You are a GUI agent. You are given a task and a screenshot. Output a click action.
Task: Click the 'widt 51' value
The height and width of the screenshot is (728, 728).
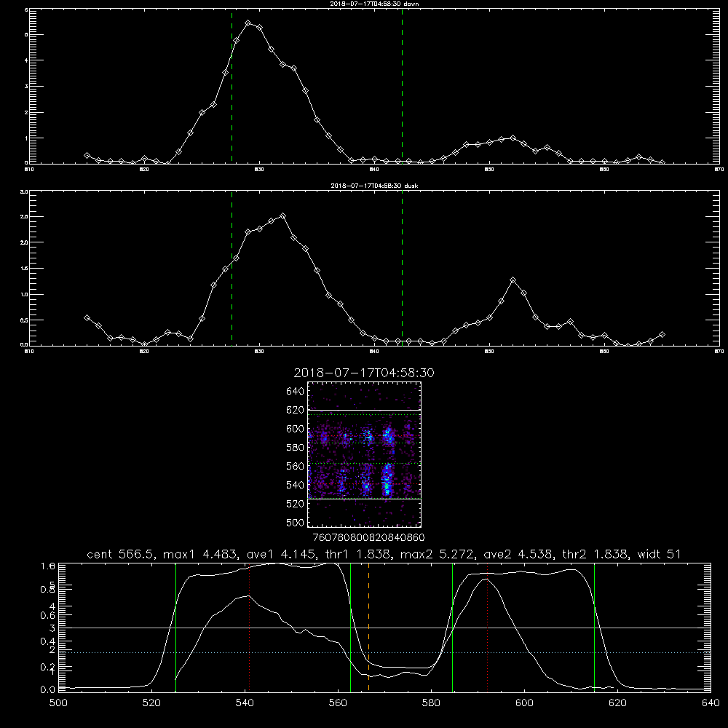(660, 554)
